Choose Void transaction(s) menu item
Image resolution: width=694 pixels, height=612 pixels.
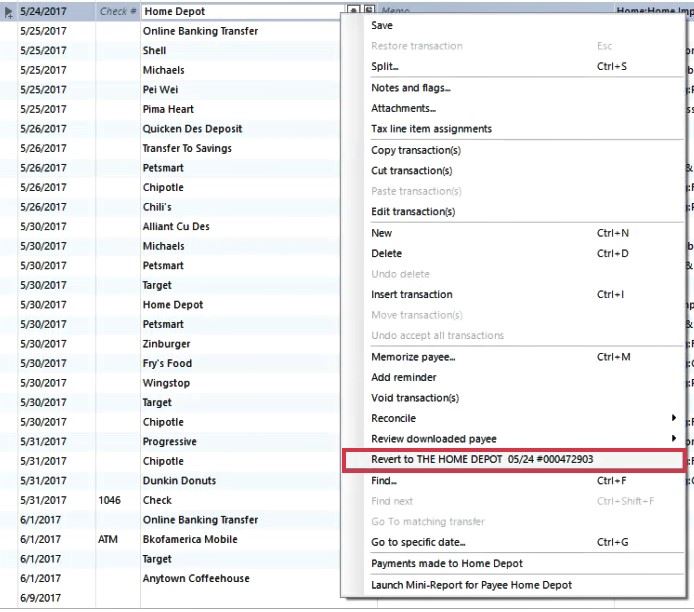point(414,398)
